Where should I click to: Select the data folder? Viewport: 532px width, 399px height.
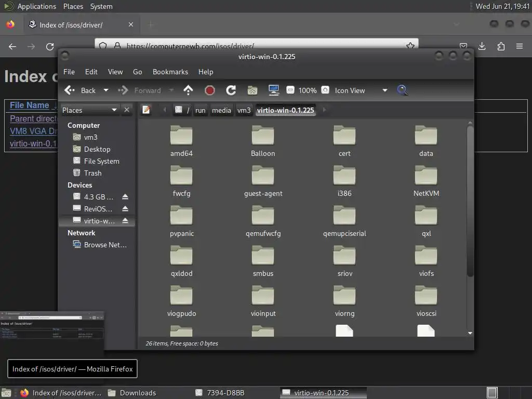tap(426, 141)
